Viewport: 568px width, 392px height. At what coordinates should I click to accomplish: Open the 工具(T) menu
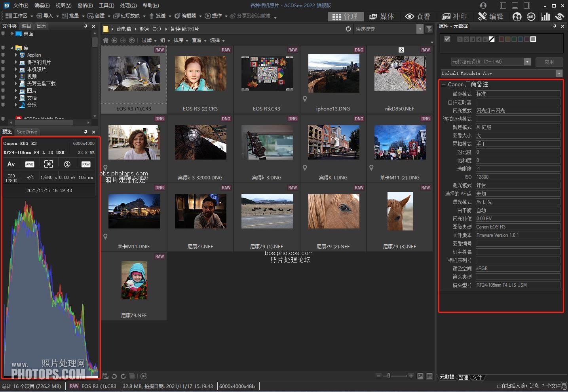point(106,6)
